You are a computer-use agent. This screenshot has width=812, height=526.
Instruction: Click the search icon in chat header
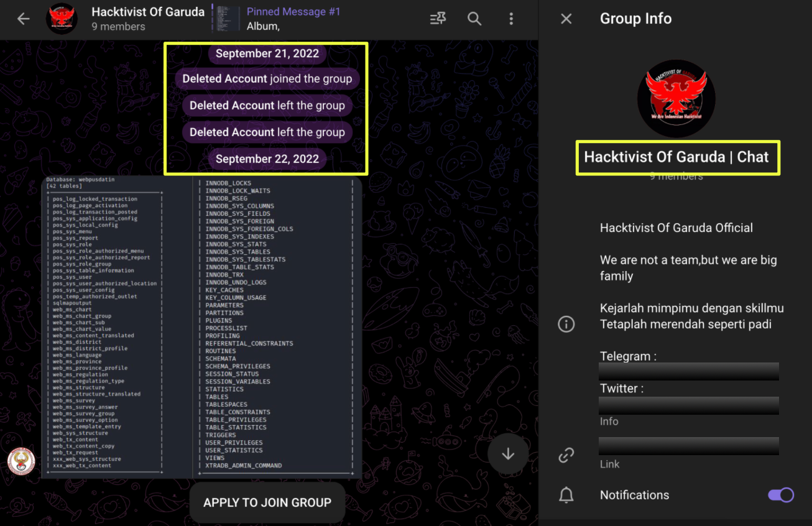pos(474,19)
